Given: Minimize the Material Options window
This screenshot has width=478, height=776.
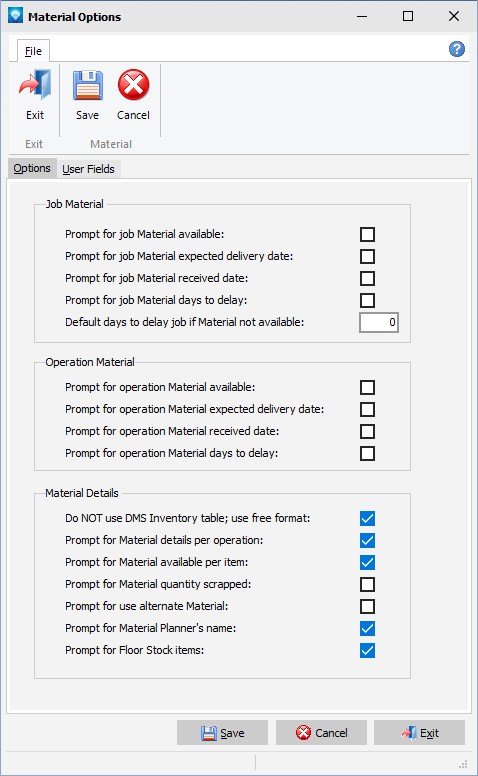Looking at the screenshot, I should (362, 16).
